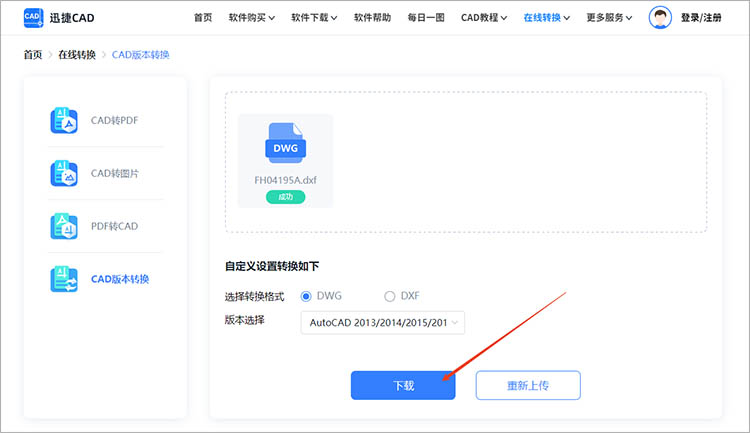Image resolution: width=750 pixels, height=433 pixels.
Task: Expand the CAD教程 menu
Action: point(484,18)
